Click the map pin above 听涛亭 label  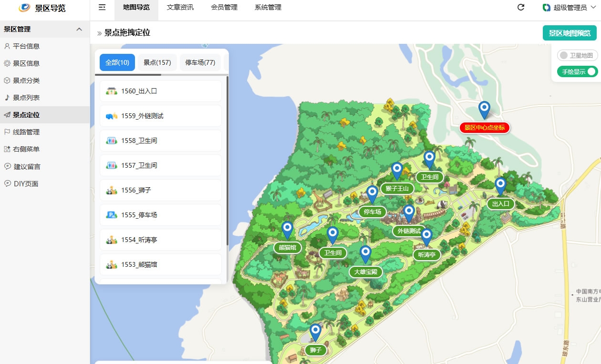[x=426, y=237]
